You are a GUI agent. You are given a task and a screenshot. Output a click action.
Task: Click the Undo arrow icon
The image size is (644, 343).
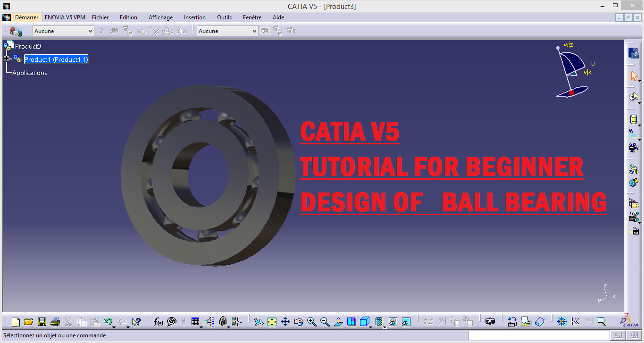(108, 322)
